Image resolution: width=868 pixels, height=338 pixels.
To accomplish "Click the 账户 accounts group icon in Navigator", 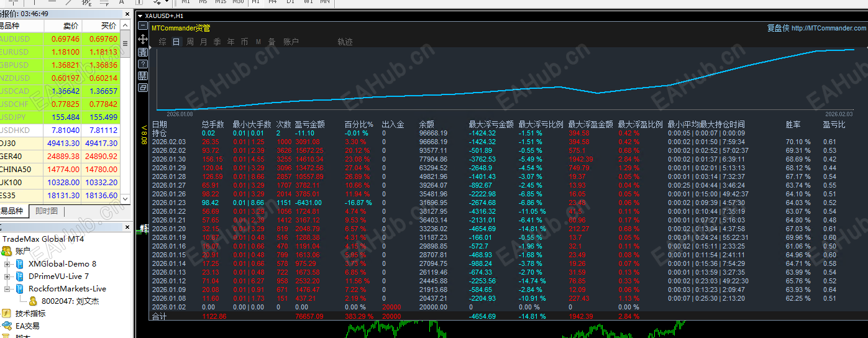I will pos(7,251).
